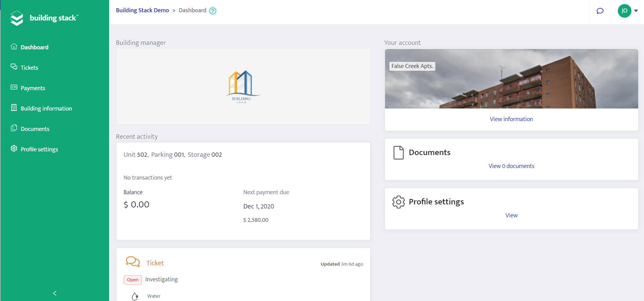Go to Dashboard in the sidebar
The height and width of the screenshot is (301, 644).
click(35, 47)
